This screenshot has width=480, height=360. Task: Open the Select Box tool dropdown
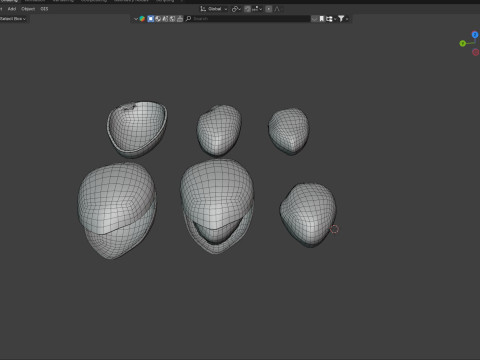click(13, 19)
